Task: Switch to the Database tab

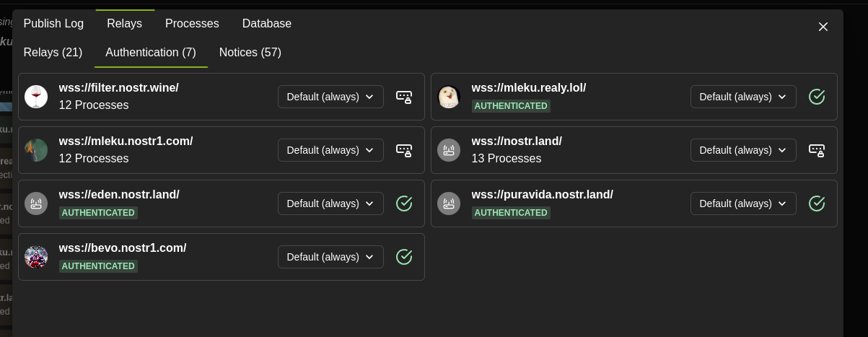Action: coord(267,23)
